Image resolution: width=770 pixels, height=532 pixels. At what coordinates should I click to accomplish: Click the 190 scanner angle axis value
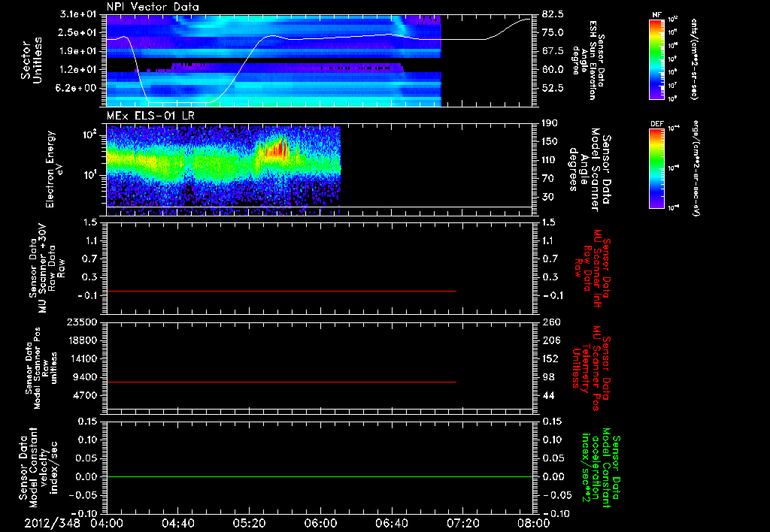550,123
